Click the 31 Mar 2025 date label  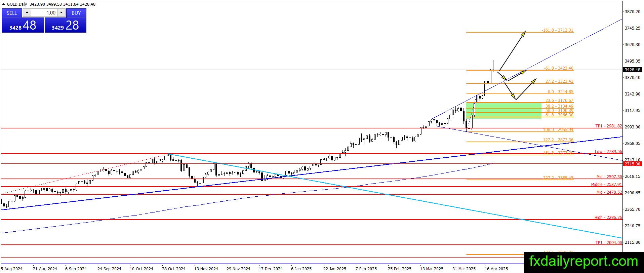(464, 269)
